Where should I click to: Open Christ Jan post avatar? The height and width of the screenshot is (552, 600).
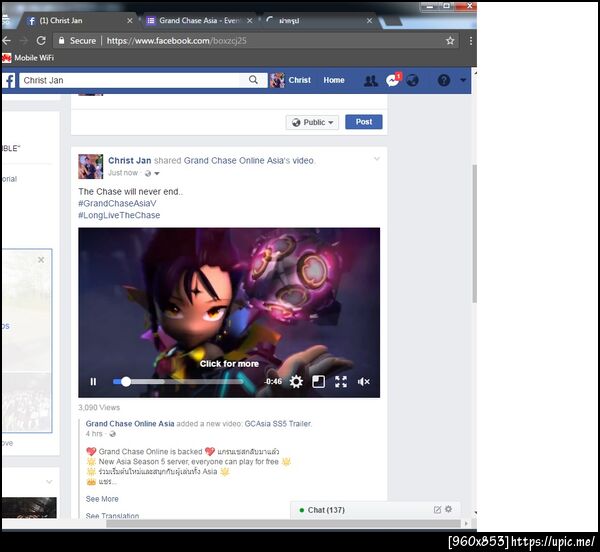[91, 166]
